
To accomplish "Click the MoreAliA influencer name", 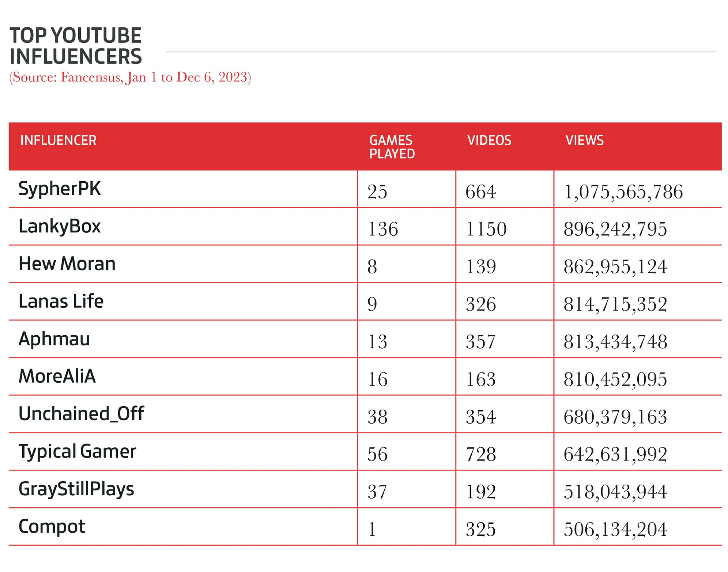I will click(x=57, y=376).
